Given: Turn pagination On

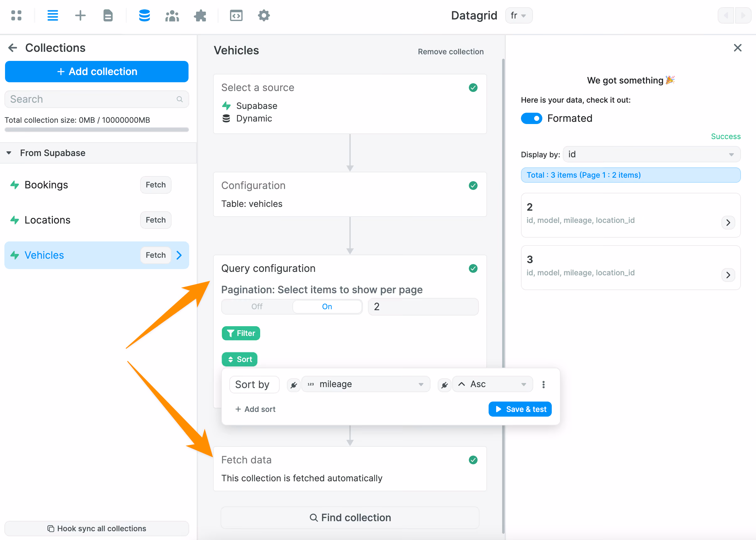Looking at the screenshot, I should coord(327,307).
